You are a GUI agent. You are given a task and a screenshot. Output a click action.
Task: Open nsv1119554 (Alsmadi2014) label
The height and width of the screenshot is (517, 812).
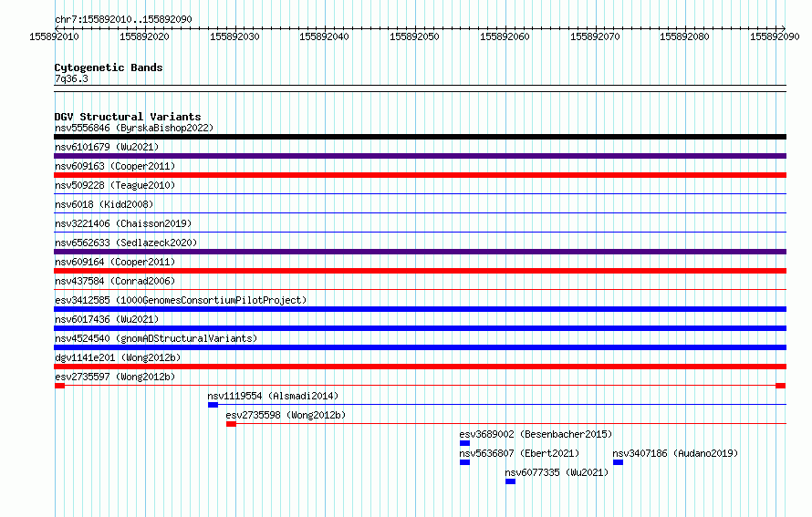tap(273, 396)
